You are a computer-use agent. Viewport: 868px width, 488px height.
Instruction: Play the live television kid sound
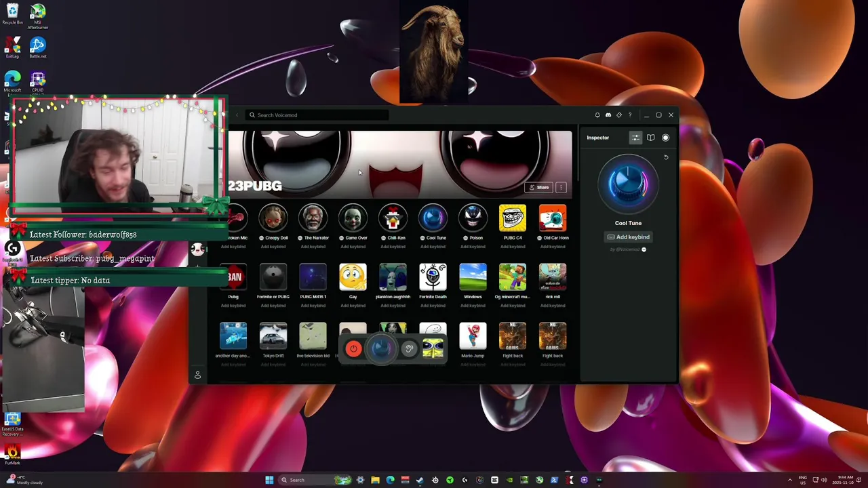pos(313,337)
